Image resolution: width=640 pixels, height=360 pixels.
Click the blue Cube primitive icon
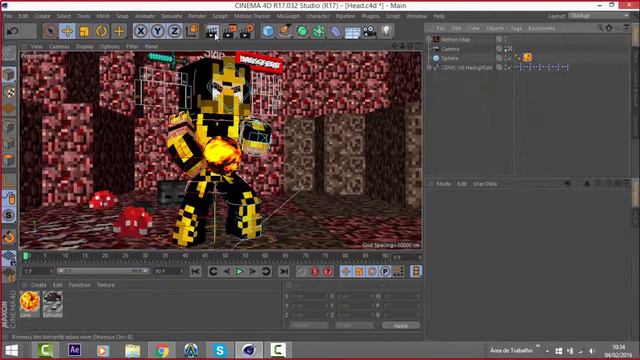(268, 31)
